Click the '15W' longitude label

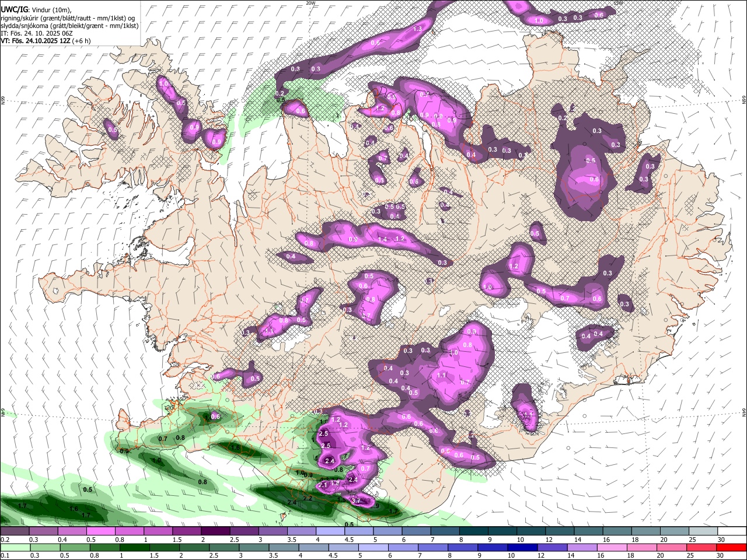tap(619, 3)
